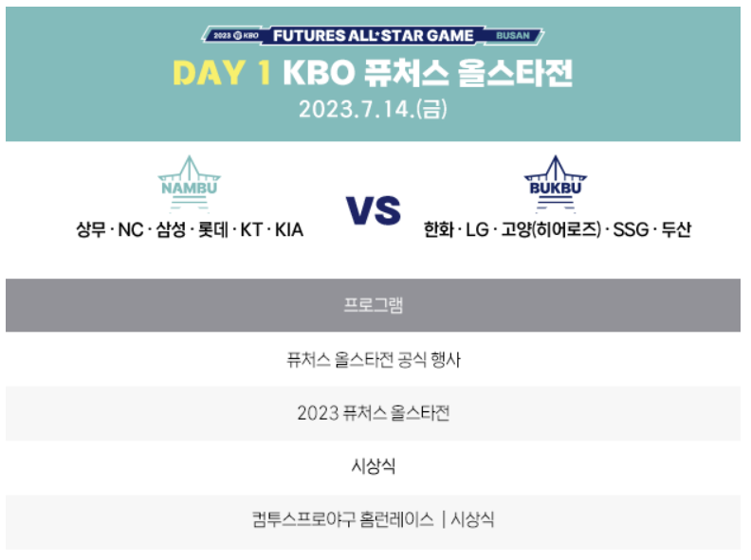This screenshot has height=560, width=751.
Task: Select the 2023 퓨처스 올스타전 row
Action: (373, 413)
